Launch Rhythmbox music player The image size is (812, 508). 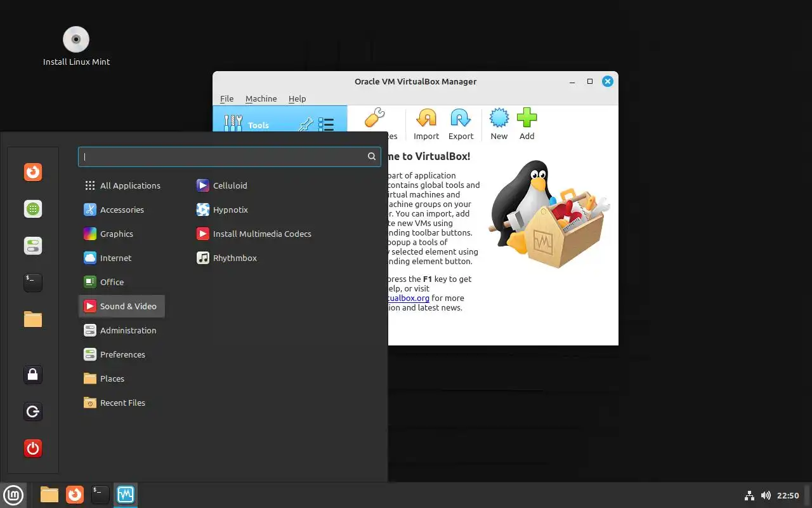click(x=227, y=258)
